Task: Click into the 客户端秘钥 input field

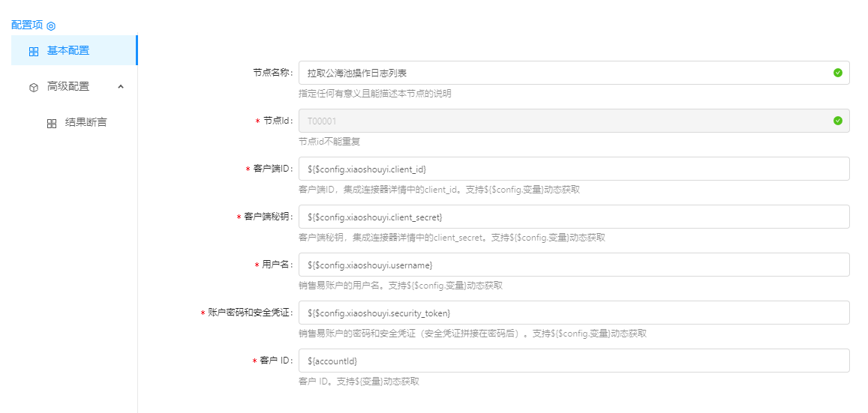Action: pos(574,217)
